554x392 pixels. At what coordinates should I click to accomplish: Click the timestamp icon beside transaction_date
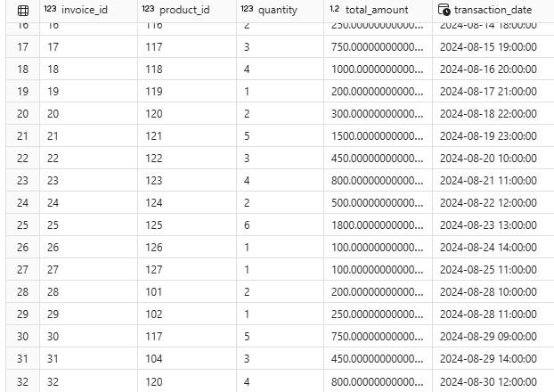click(444, 10)
